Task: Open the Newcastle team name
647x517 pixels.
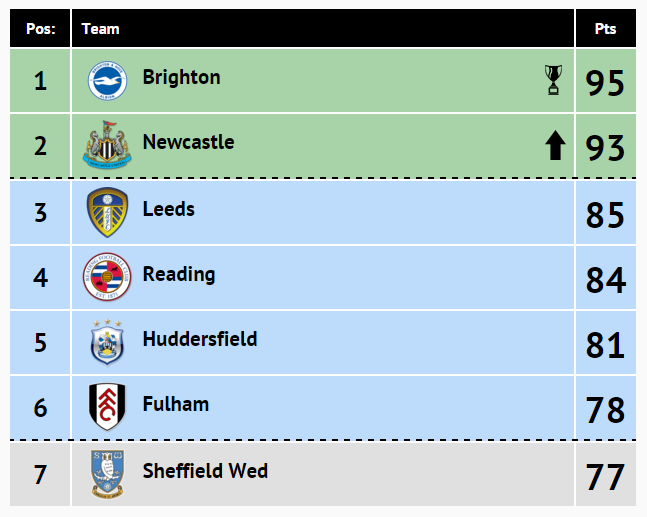Action: [x=189, y=142]
